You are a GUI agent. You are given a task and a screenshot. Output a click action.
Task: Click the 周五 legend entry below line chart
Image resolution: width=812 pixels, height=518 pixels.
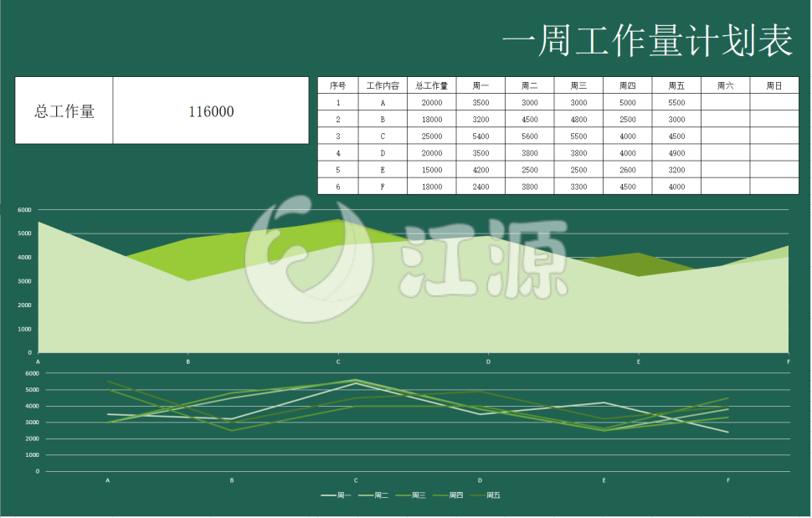point(486,495)
